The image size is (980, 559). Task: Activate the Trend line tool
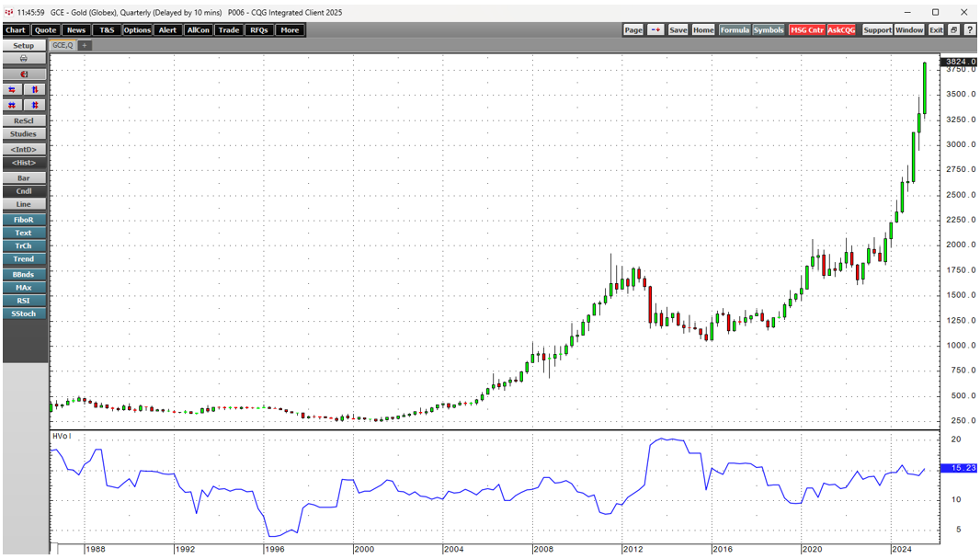[24, 259]
